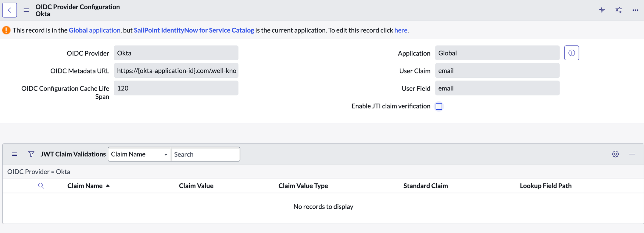The width and height of the screenshot is (644, 233).
Task: Click the 'OIDC Configuration Cache Life Span' label
Action: 65,92
